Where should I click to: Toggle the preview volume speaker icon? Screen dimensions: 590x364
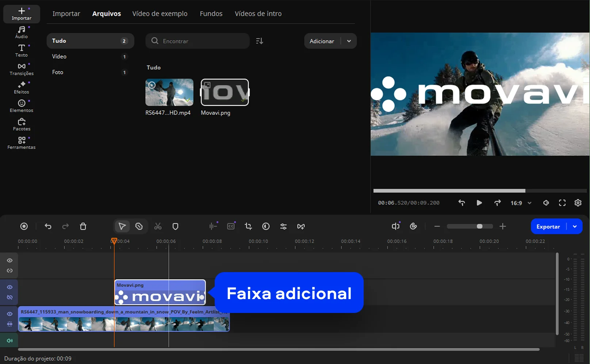[x=546, y=203]
